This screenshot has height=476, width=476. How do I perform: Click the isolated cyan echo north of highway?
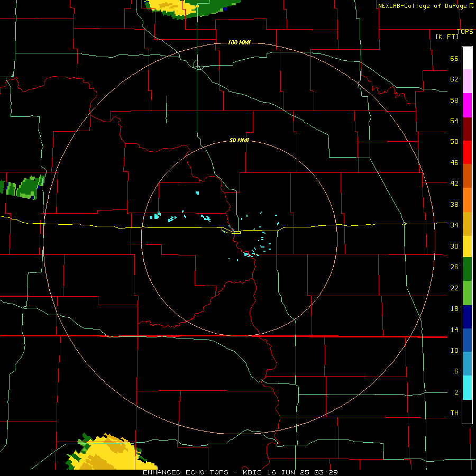pyautogui.click(x=197, y=193)
